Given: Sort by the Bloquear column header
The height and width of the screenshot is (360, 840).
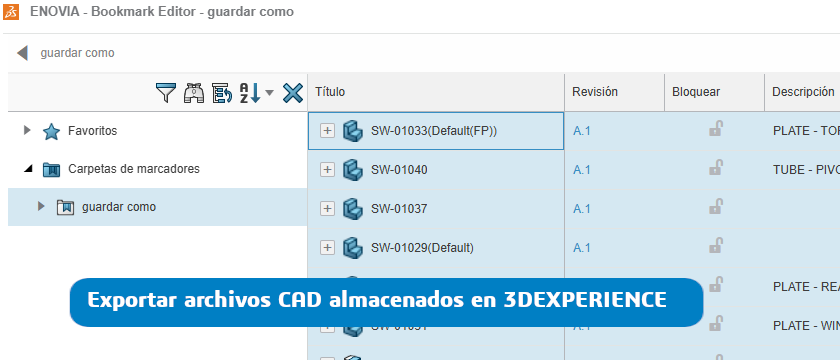Looking at the screenshot, I should 714,92.
